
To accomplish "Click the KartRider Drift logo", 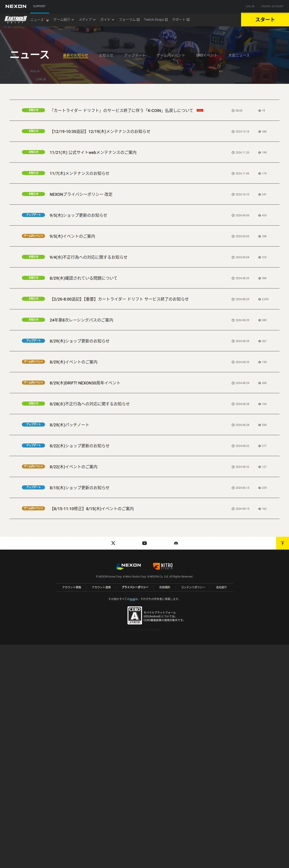I will pos(16,20).
